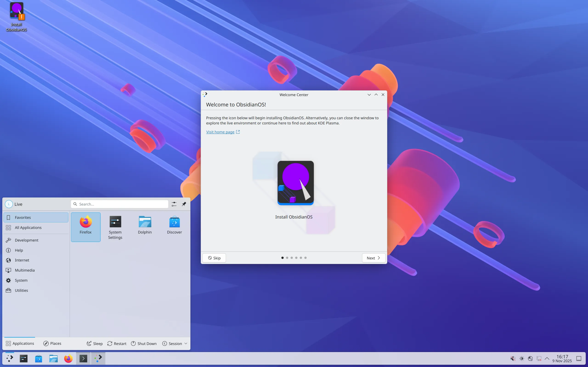Open brightness control from system tray

click(521, 358)
